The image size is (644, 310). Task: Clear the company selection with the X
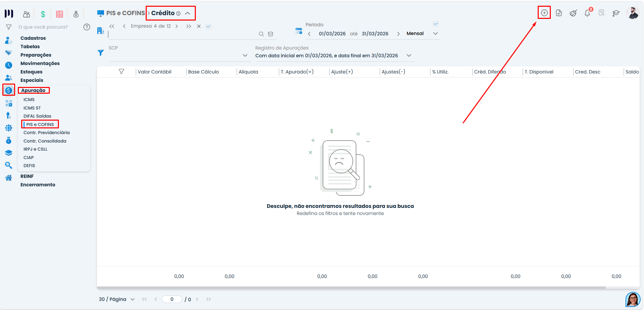[x=199, y=26]
